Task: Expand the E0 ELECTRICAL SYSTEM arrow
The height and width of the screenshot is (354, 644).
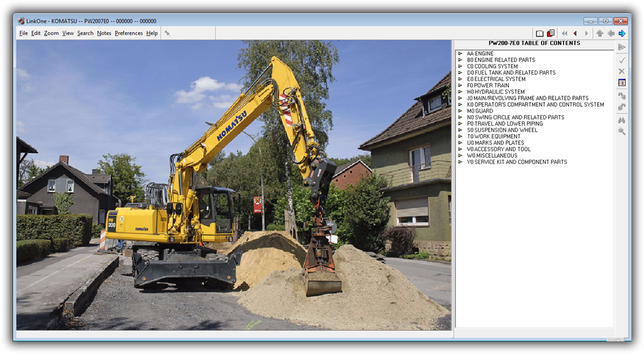Action: click(x=460, y=79)
